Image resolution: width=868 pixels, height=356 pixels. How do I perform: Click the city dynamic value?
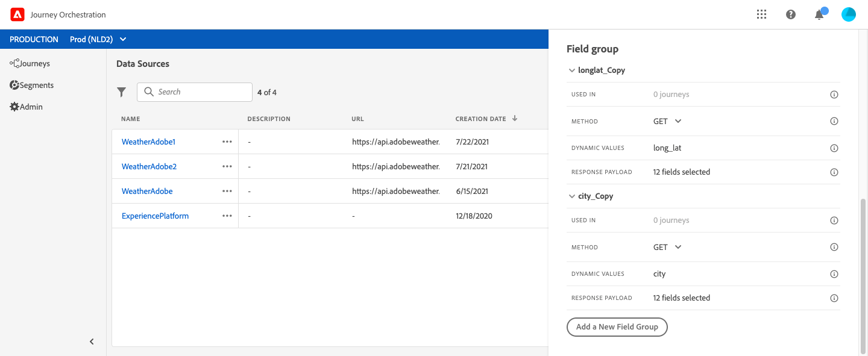point(659,273)
